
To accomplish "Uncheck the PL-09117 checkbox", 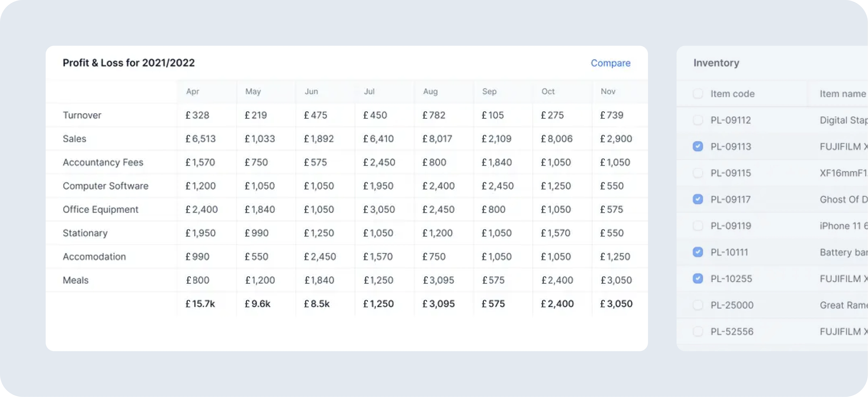I will tap(698, 199).
